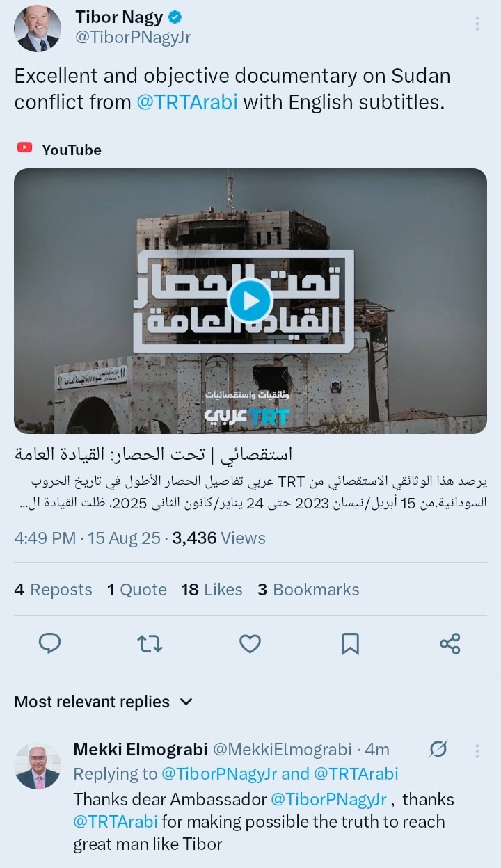Open the share icon for this tweet

point(450,643)
